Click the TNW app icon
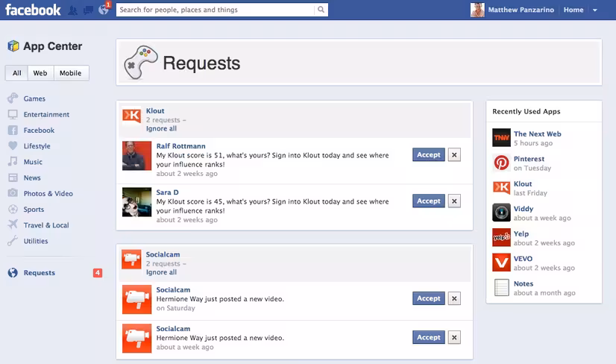Image resolution: width=616 pixels, height=364 pixels. coord(502,137)
